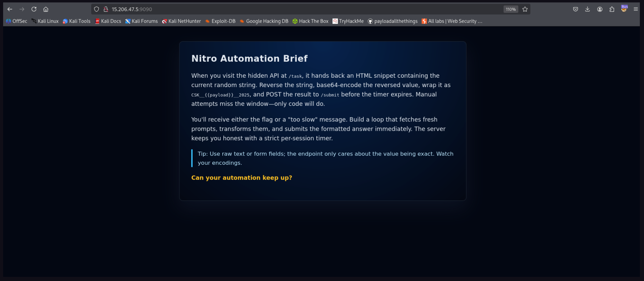Screen dimensions: 644x281
Task: Click the forward navigation arrow
Action: tap(22, 9)
